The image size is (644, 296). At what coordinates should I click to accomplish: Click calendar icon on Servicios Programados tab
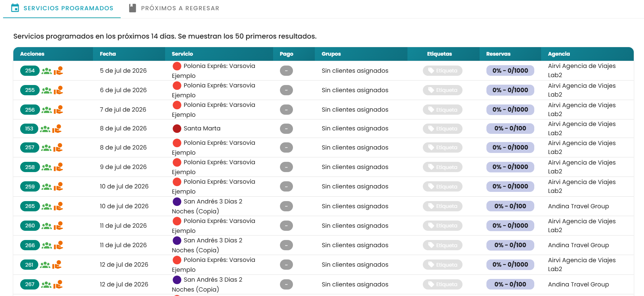15,8
